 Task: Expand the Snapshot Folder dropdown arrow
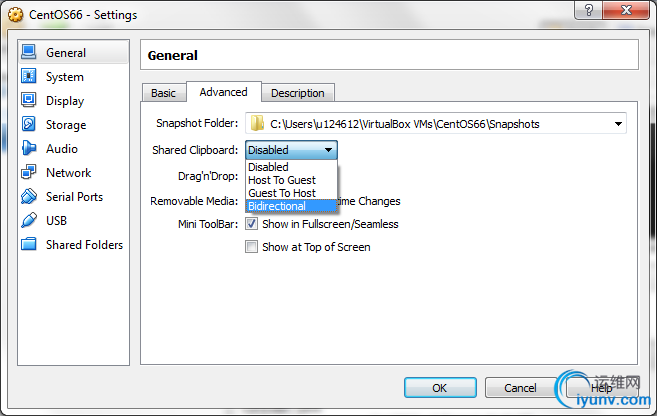(618, 124)
